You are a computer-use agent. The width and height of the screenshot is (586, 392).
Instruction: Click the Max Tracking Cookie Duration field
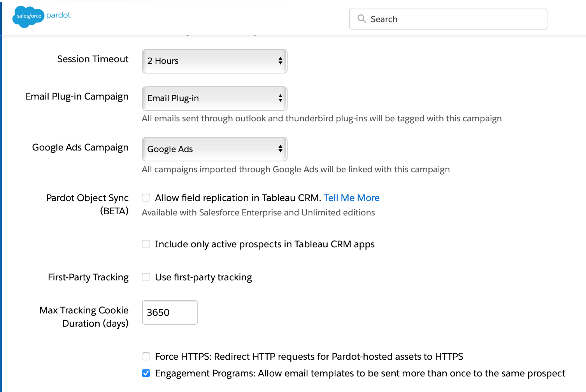point(170,312)
